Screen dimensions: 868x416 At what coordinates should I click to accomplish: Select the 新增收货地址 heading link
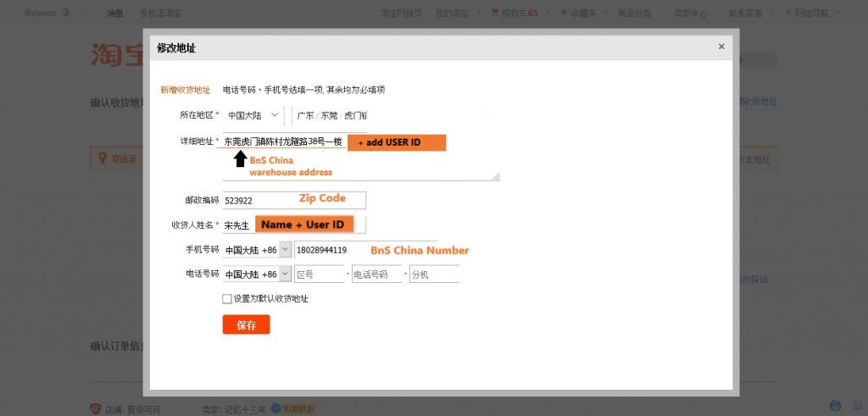(x=186, y=90)
